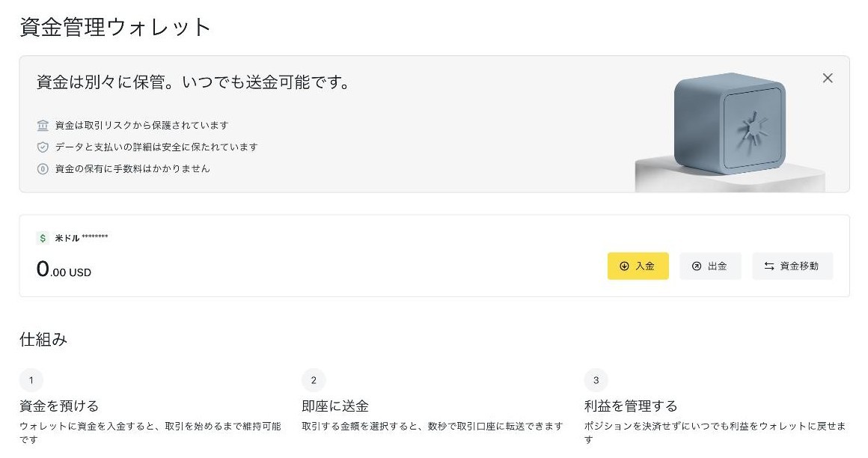Image resolution: width=868 pixels, height=458 pixels.
Task: Click the text 資金は取引リスクから保護されています
Action: tap(141, 126)
